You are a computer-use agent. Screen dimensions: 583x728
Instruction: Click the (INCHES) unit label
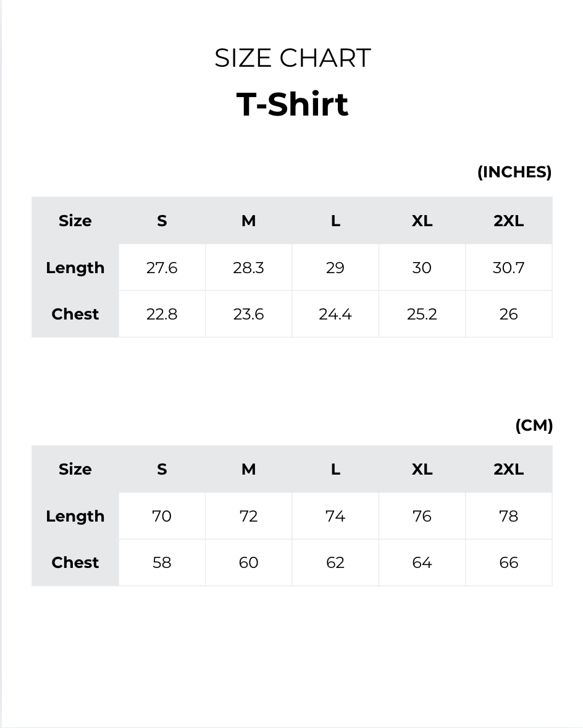pos(514,172)
